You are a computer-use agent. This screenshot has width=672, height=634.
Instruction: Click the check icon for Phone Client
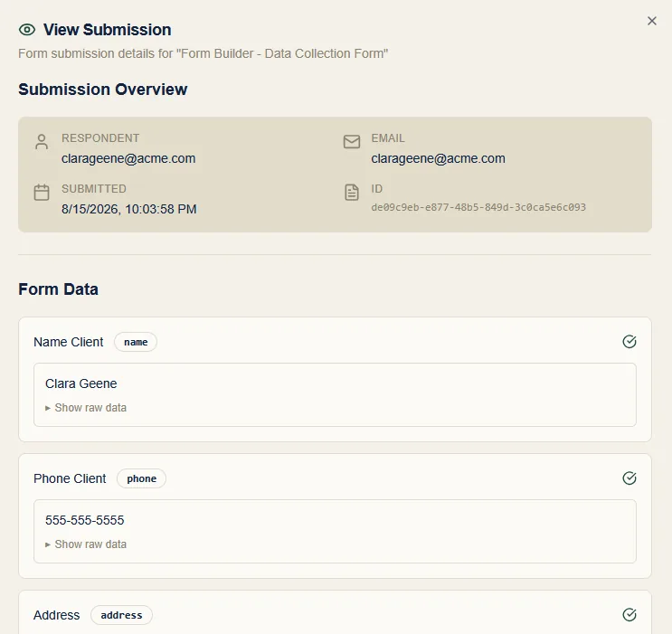point(629,478)
